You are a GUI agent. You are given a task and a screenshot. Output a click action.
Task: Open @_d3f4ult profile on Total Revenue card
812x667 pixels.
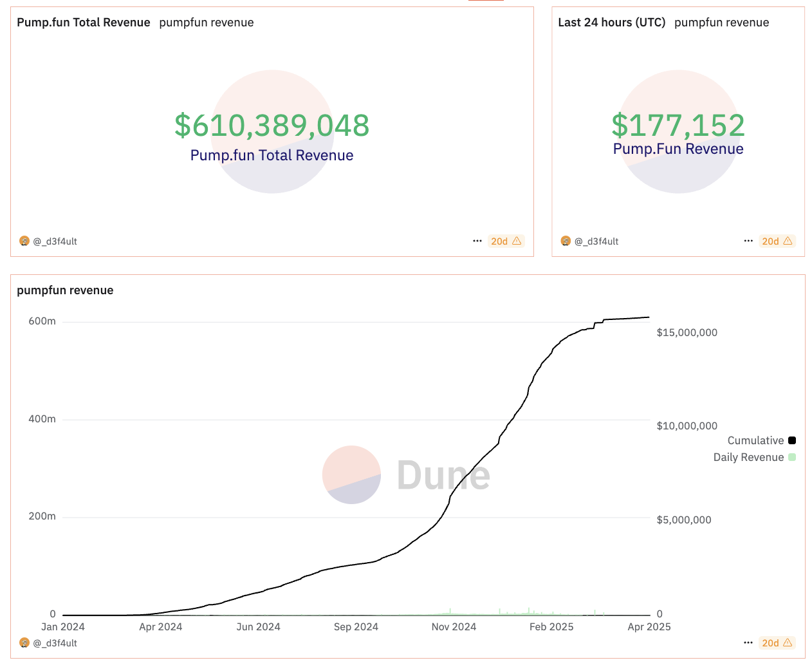55,241
